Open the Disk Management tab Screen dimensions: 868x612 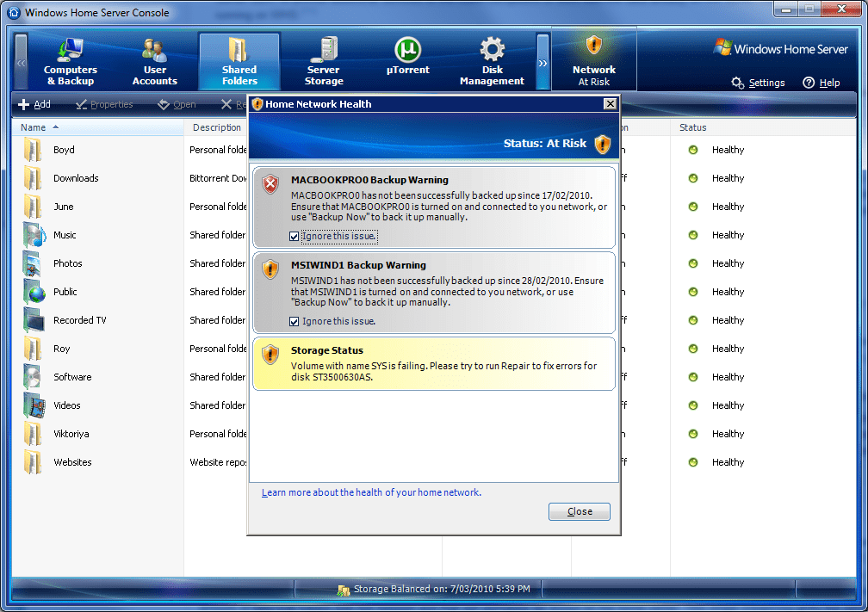click(493, 61)
